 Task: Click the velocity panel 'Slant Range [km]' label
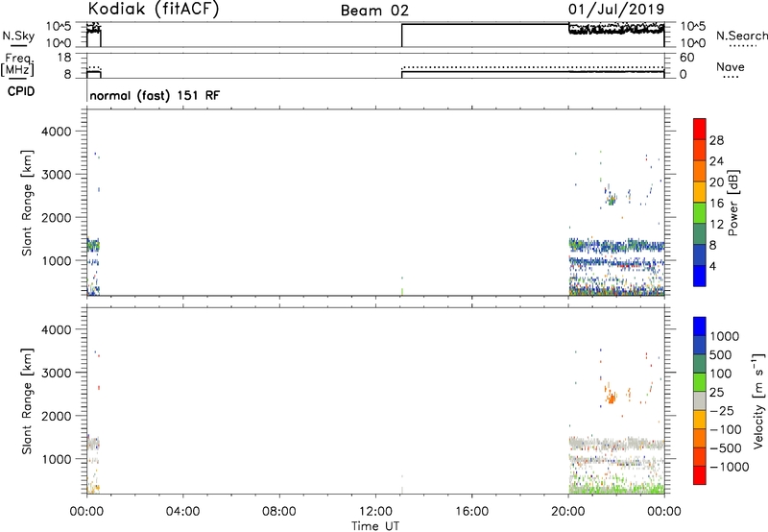[27, 401]
